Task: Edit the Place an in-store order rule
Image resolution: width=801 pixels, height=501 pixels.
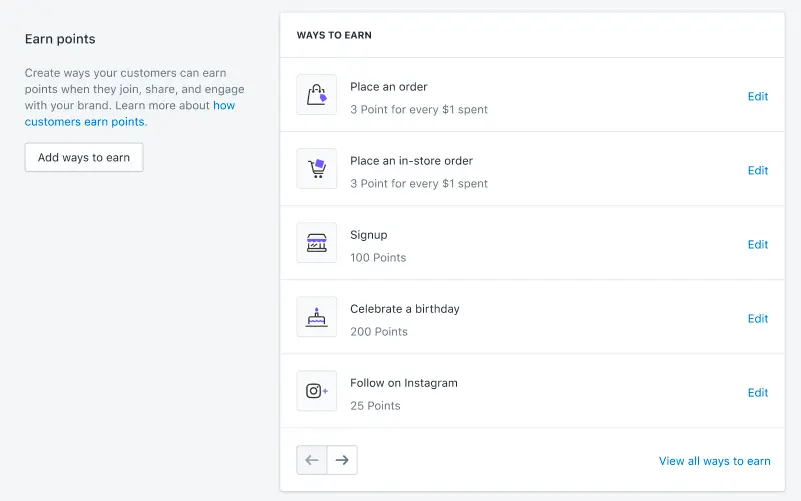Action: (x=758, y=170)
